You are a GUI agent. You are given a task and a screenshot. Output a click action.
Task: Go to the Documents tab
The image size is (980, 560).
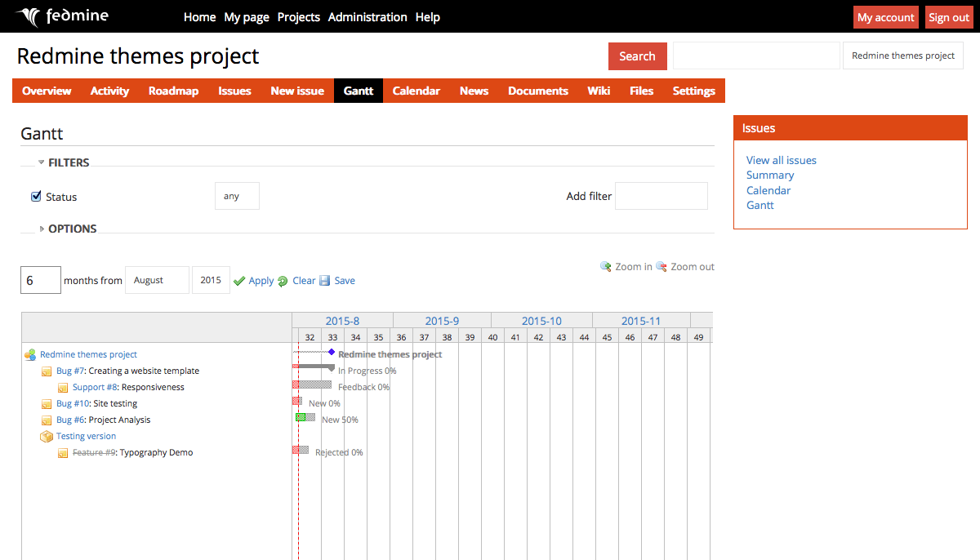point(538,91)
